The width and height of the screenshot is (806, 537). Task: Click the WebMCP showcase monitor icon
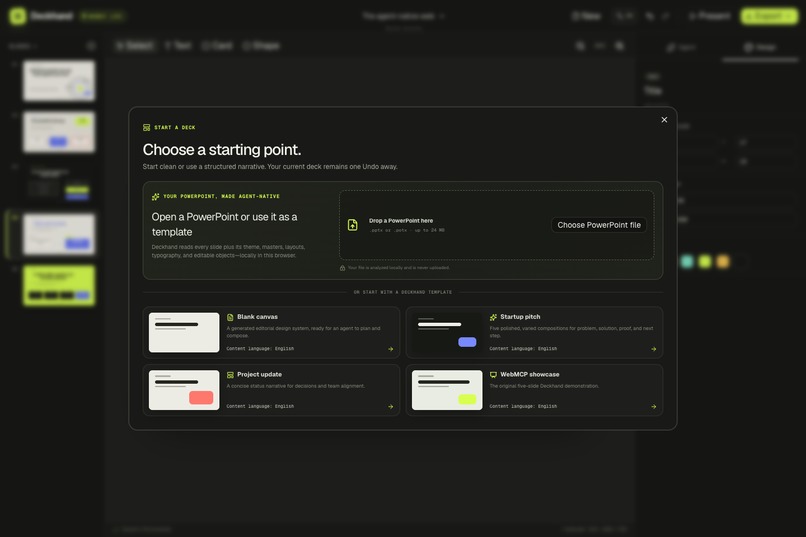tap(493, 375)
